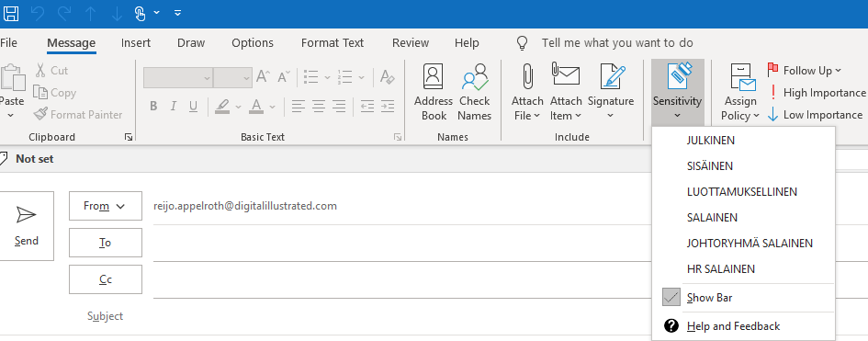Decrease the font size
The height and width of the screenshot is (341, 868).
point(284,77)
